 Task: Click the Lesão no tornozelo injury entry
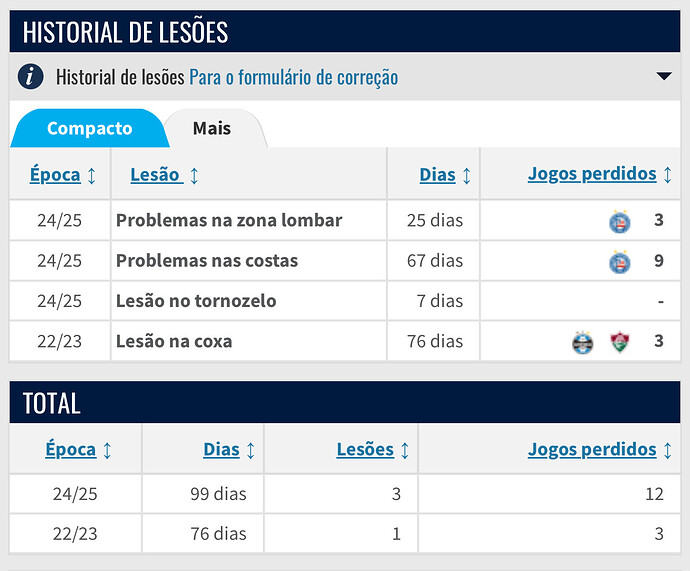tap(196, 301)
